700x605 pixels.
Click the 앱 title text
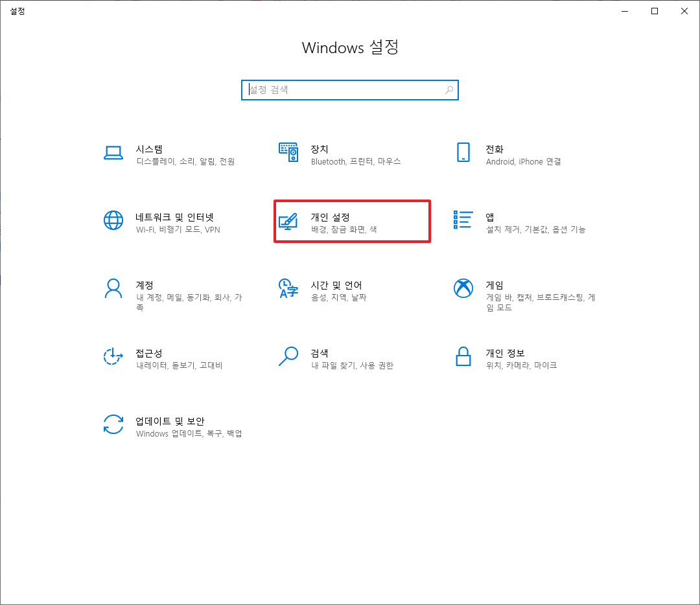coord(490,217)
